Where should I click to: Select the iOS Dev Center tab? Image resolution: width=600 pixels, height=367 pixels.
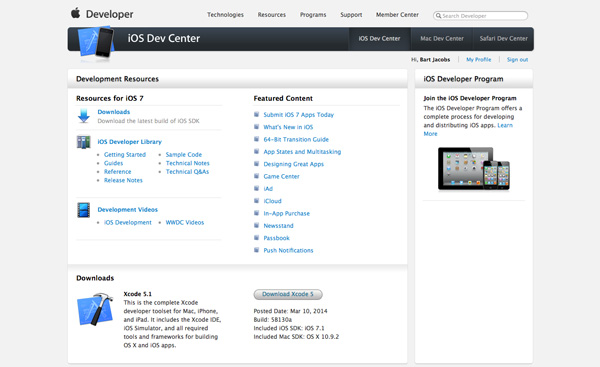click(379, 39)
